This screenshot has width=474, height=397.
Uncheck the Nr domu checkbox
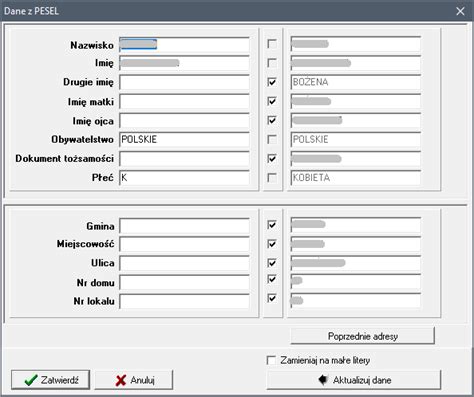click(x=272, y=279)
